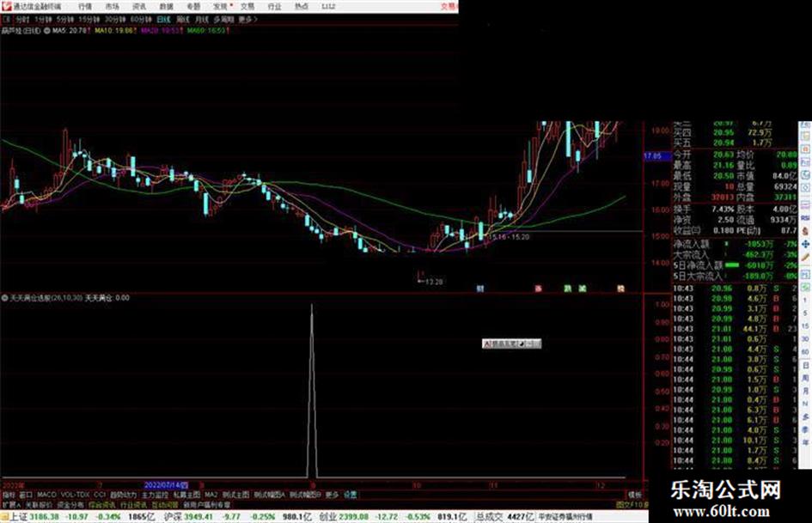Open the 发现 menu

(221, 7)
